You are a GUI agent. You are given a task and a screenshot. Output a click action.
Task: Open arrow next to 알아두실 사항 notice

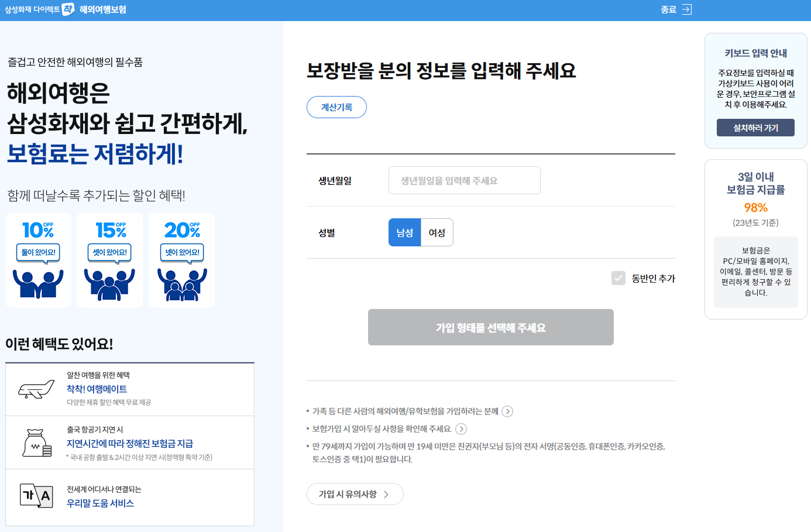[461, 429]
